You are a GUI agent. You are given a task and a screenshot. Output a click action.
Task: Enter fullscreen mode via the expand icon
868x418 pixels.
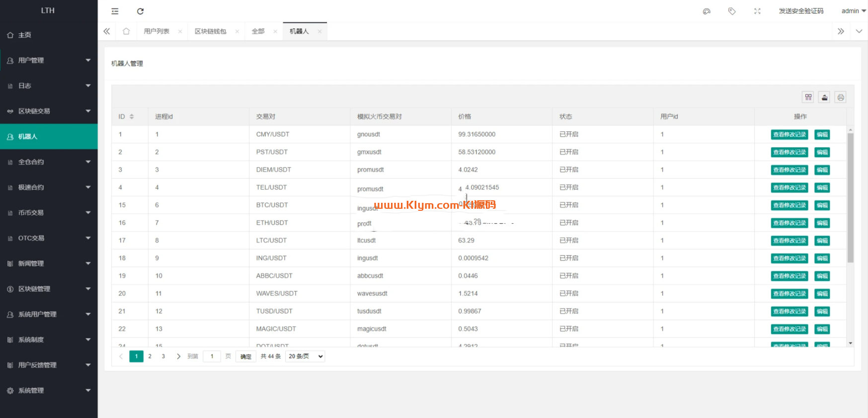tap(757, 11)
